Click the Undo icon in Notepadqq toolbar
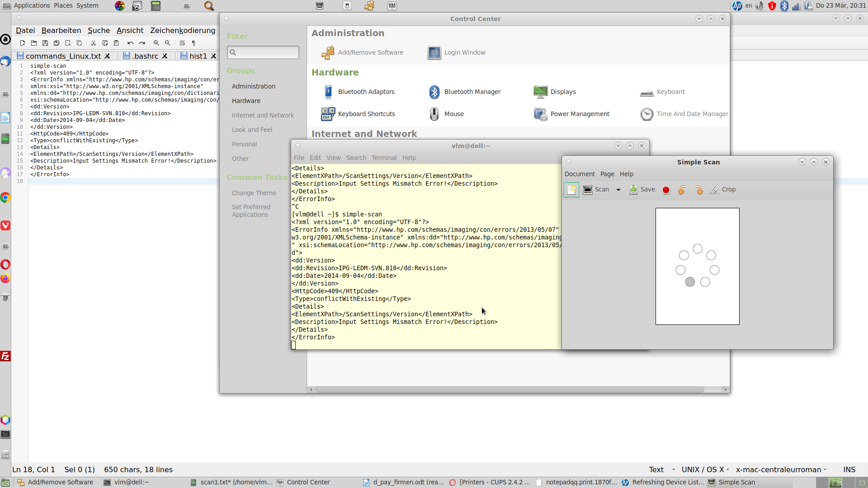Screen dimensions: 868x488 tap(131, 43)
